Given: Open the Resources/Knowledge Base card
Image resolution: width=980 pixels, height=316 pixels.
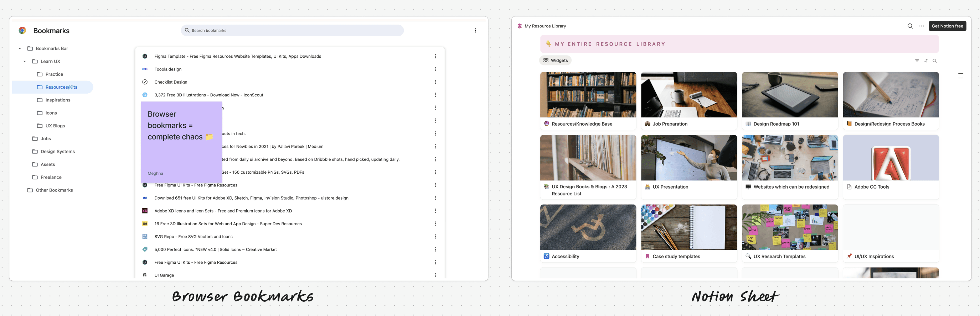Looking at the screenshot, I should (588, 101).
